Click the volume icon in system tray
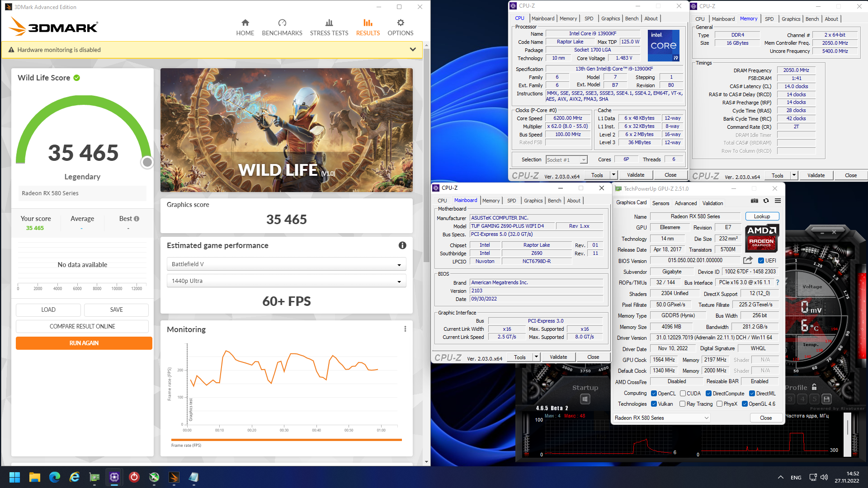Screen dimensions: 868x488 (824, 477)
